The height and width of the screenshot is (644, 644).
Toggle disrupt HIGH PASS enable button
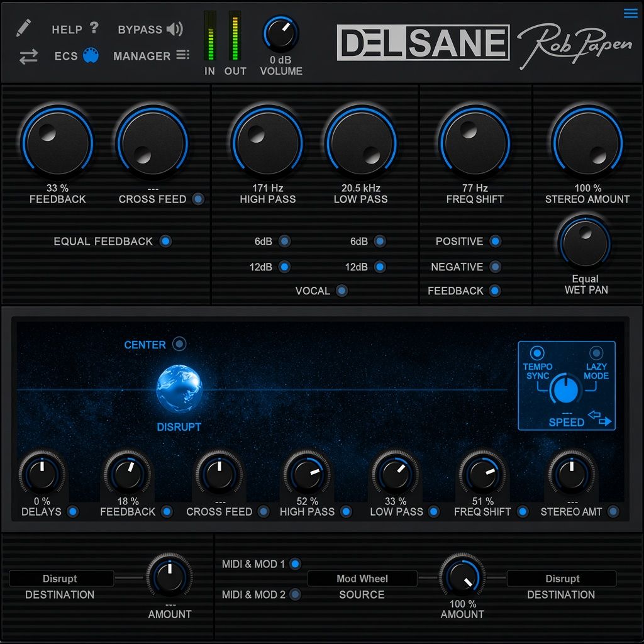click(347, 512)
